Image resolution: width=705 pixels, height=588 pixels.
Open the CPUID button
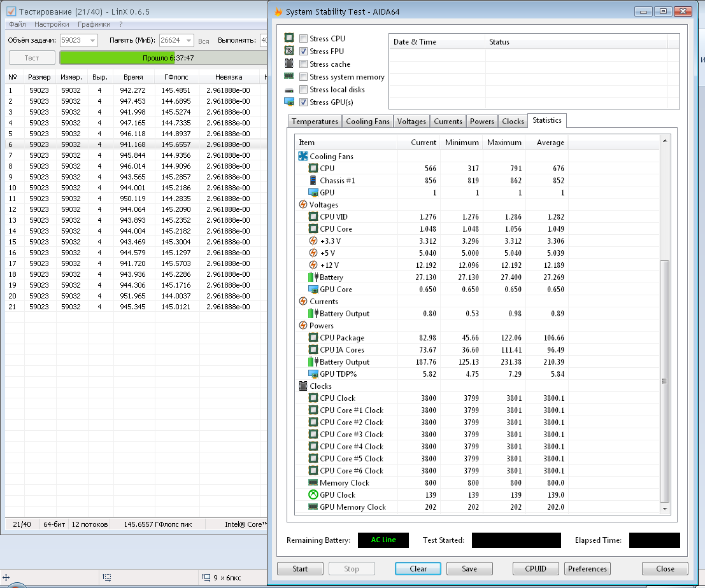pos(536,569)
